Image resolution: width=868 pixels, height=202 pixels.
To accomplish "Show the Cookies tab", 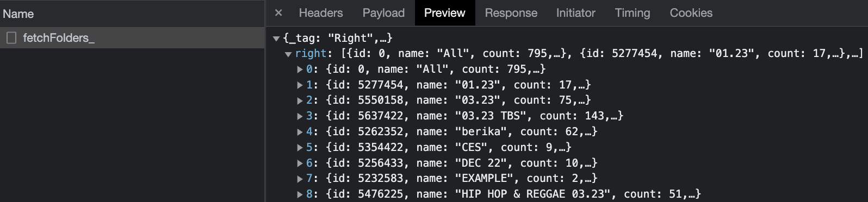I will coord(691,12).
